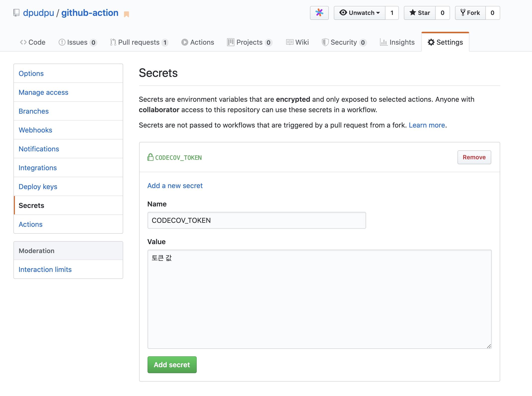Image resolution: width=532 pixels, height=396 pixels.
Task: Click the green lock icon beside CODECOV_TOKEN
Action: click(150, 157)
